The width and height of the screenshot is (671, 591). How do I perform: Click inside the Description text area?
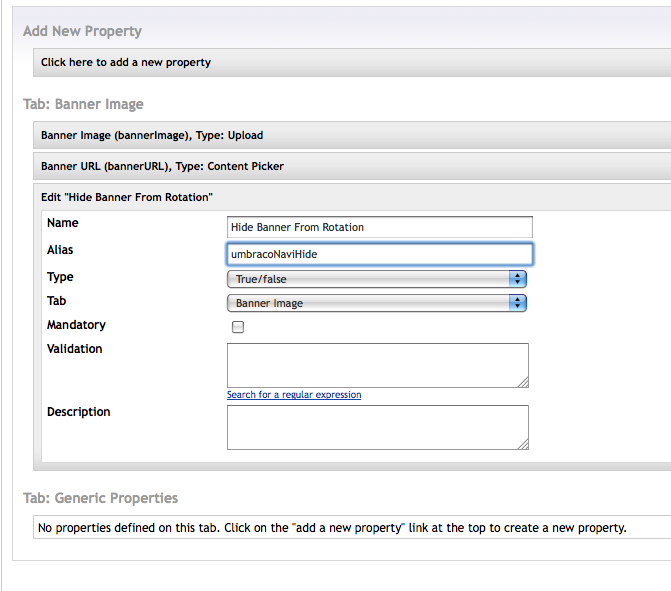point(377,427)
